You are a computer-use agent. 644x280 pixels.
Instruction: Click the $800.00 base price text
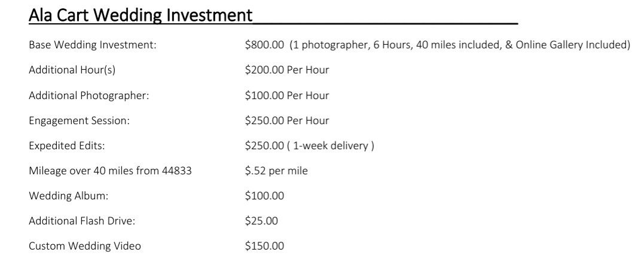coord(264,45)
